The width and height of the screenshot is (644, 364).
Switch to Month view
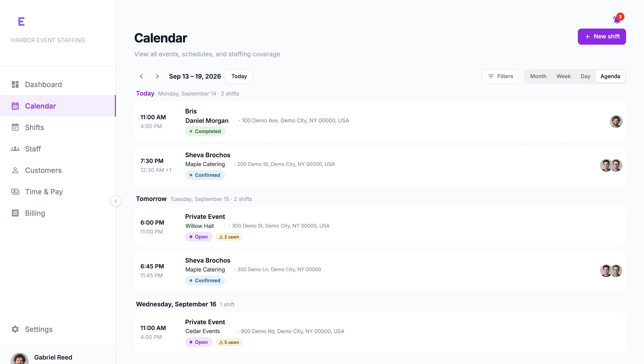click(x=538, y=76)
